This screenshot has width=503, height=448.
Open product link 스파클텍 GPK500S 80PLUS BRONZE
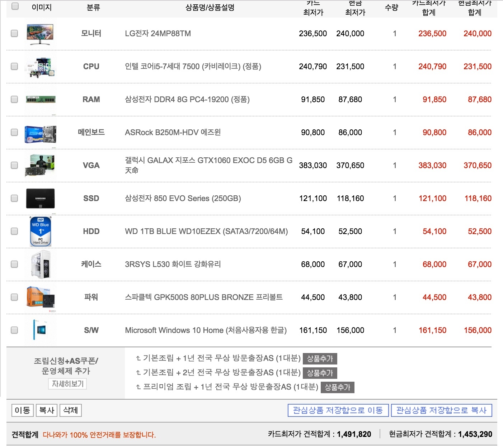coord(204,297)
